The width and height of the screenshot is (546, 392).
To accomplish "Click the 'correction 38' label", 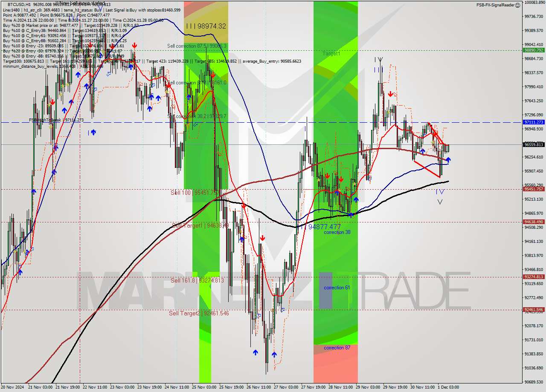I will pos(337,232).
